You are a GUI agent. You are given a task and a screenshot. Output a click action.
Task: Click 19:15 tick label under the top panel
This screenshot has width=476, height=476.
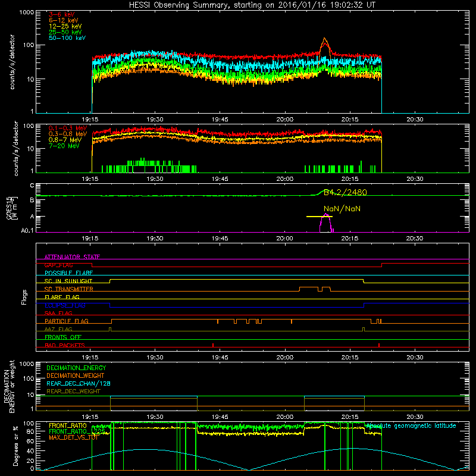(x=90, y=120)
